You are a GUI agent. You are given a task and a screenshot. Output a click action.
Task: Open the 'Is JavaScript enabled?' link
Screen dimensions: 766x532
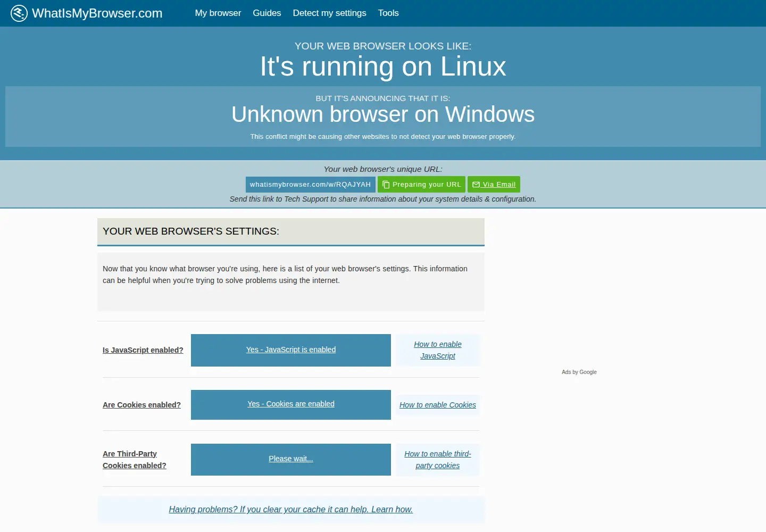click(143, 350)
